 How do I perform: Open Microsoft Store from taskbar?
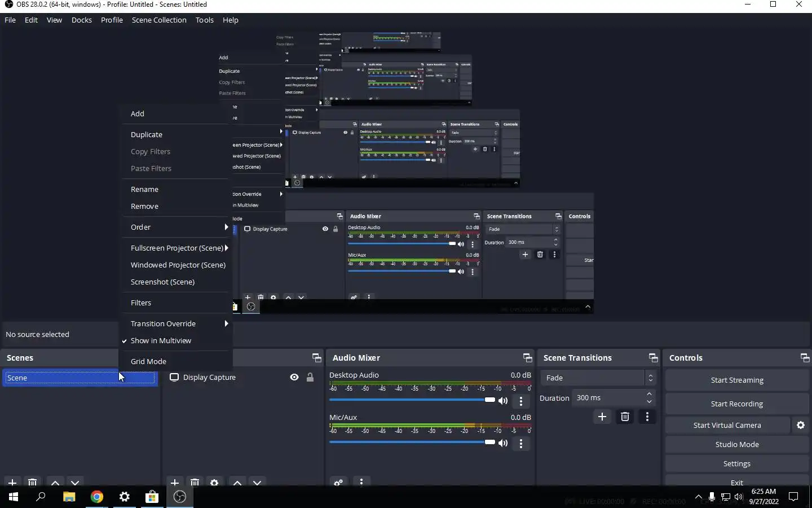coord(152,497)
